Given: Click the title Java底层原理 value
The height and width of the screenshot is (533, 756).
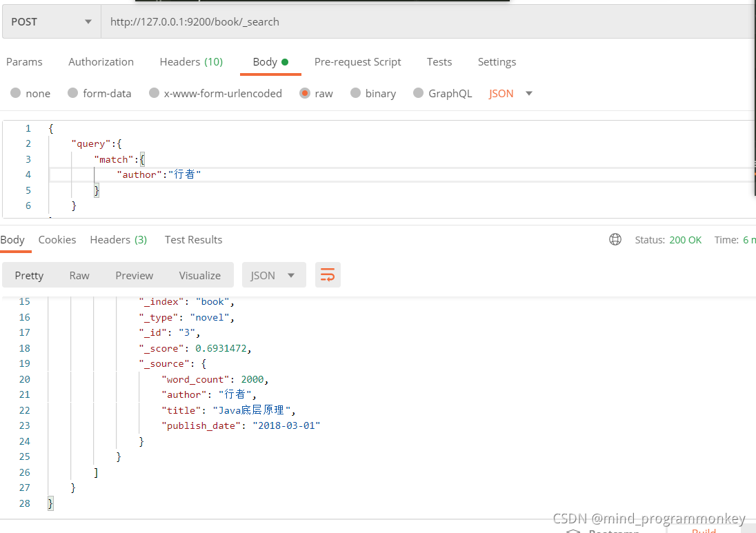Looking at the screenshot, I should tap(252, 410).
